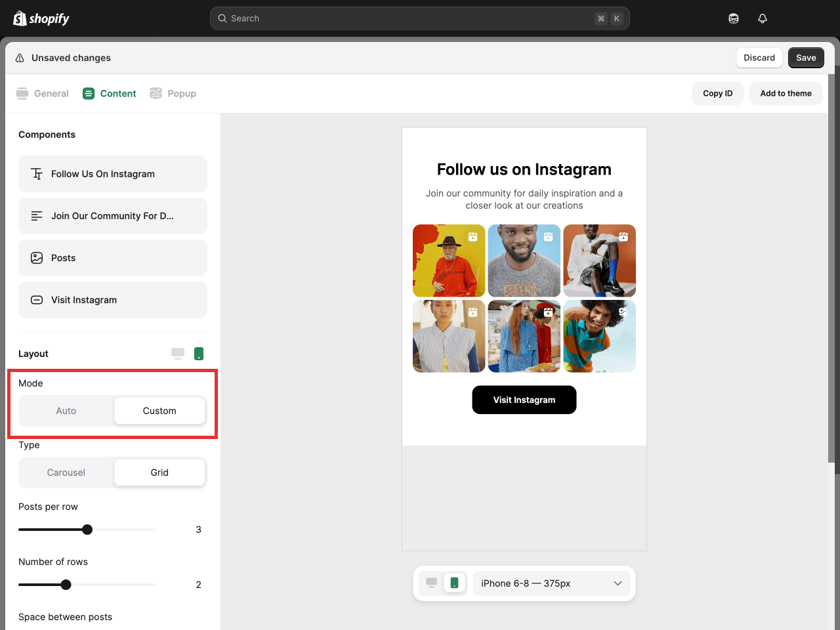Set Mode to Custom
840x630 pixels.
[159, 411]
